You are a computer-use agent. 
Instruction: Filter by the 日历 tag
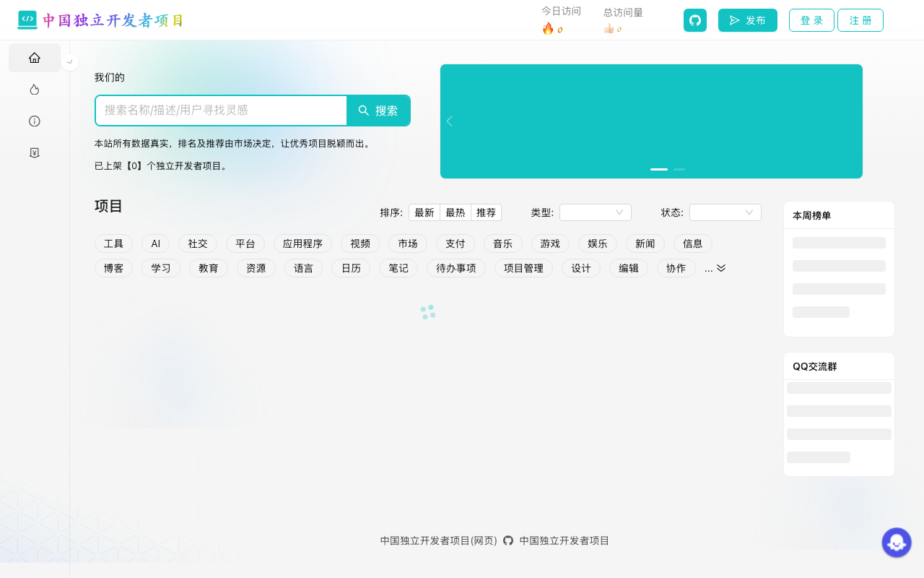(351, 268)
